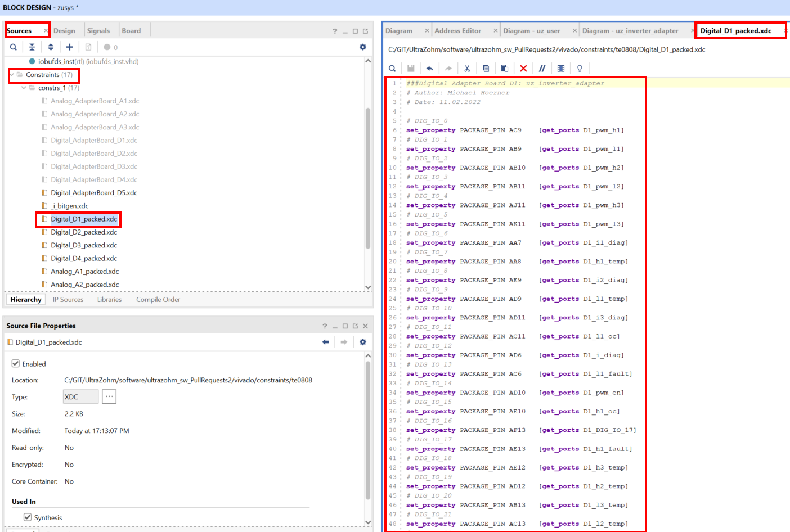Collapse the constrs_1 tree node
Image resolution: width=790 pixels, height=532 pixels.
pos(24,88)
